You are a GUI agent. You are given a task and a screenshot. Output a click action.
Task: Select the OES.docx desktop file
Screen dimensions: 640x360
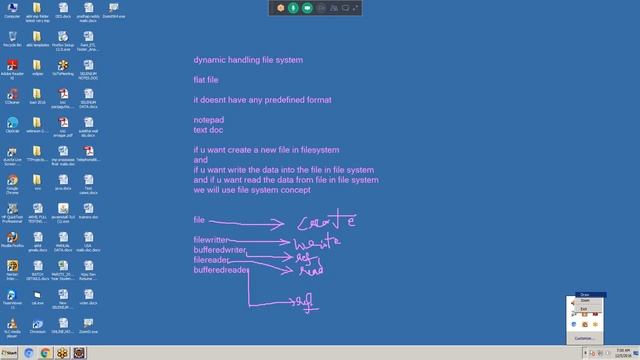(x=63, y=11)
